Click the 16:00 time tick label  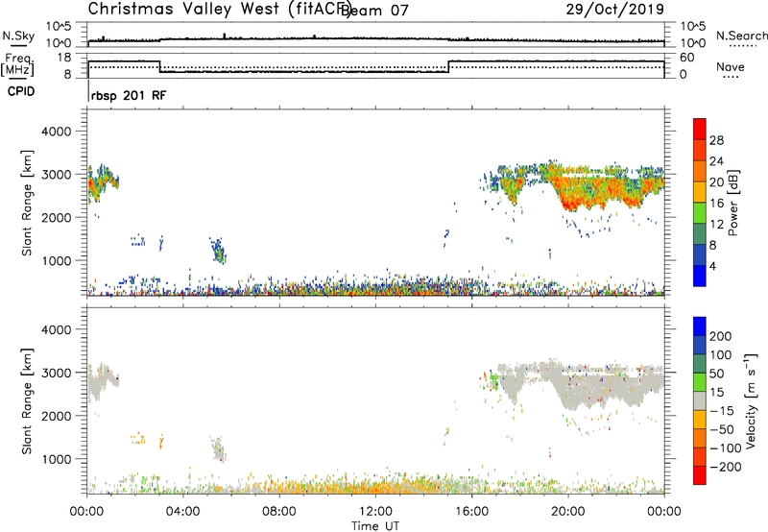tap(471, 512)
